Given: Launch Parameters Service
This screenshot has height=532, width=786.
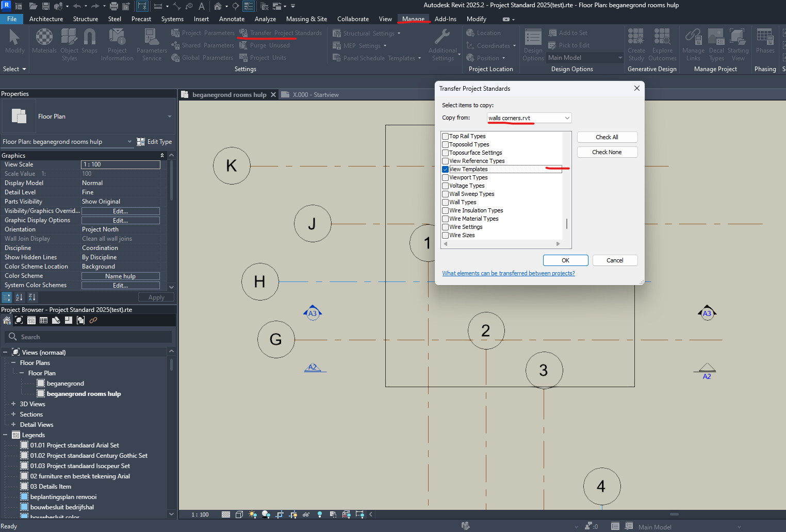Looking at the screenshot, I should tap(152, 44).
